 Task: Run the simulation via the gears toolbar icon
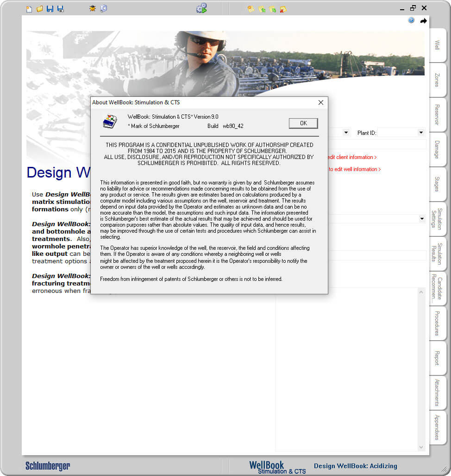[x=201, y=8]
